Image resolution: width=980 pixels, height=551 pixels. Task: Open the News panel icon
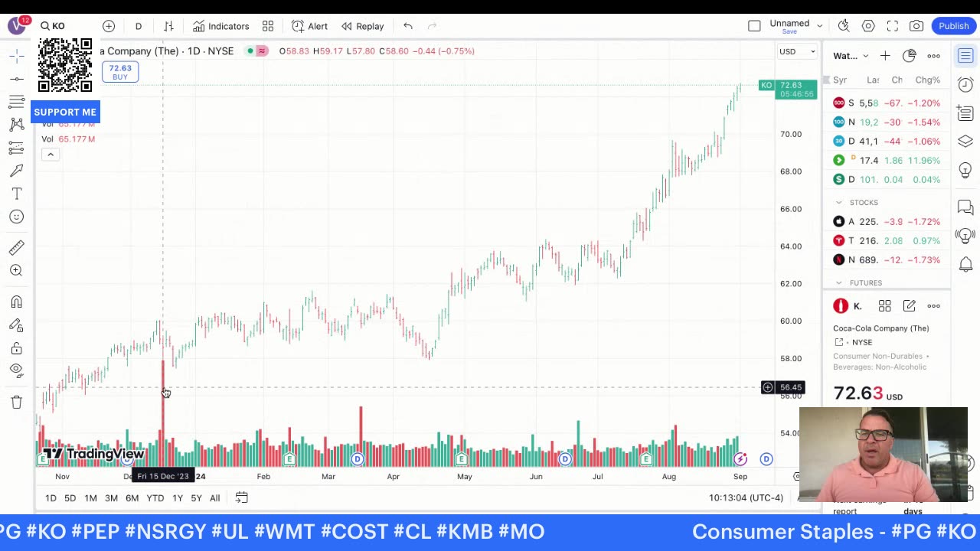[965, 113]
